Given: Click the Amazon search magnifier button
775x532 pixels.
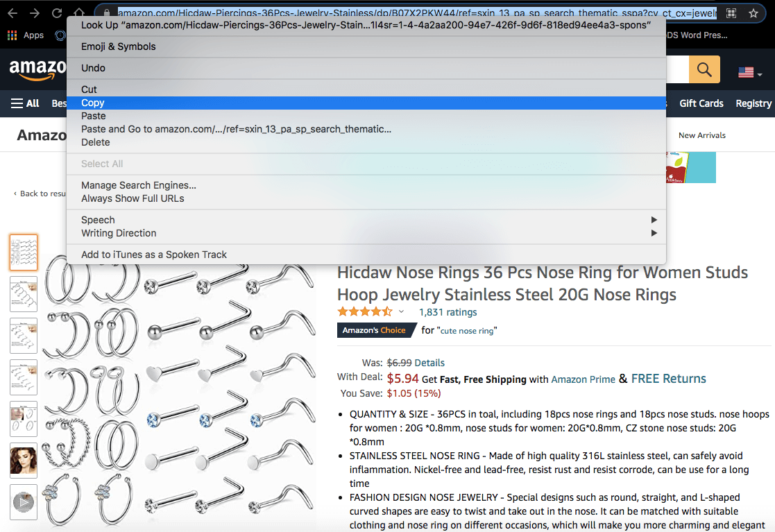Looking at the screenshot, I should [x=704, y=69].
